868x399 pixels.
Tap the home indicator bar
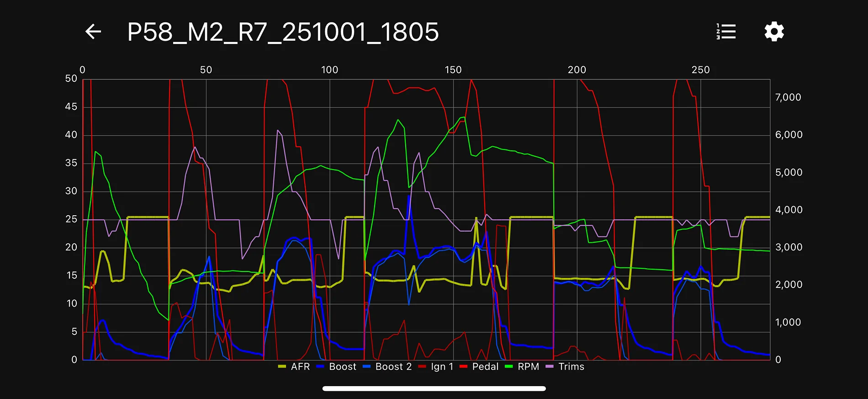click(434, 388)
